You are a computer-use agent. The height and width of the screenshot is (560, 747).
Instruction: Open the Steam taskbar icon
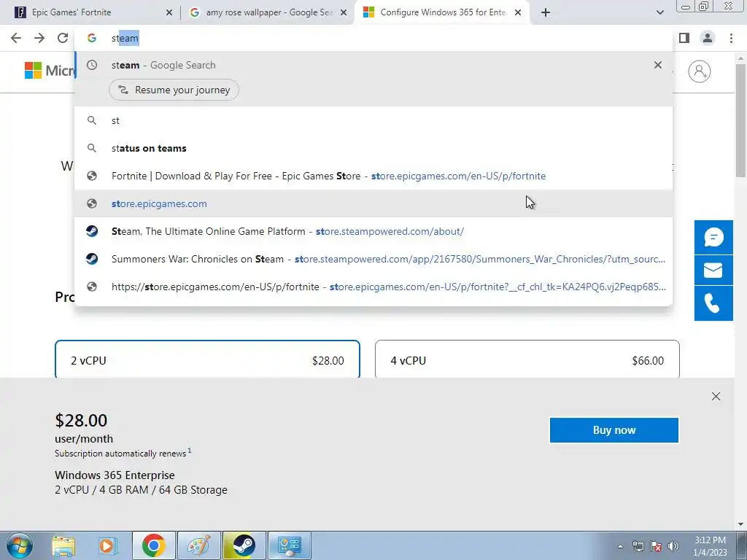[244, 545]
